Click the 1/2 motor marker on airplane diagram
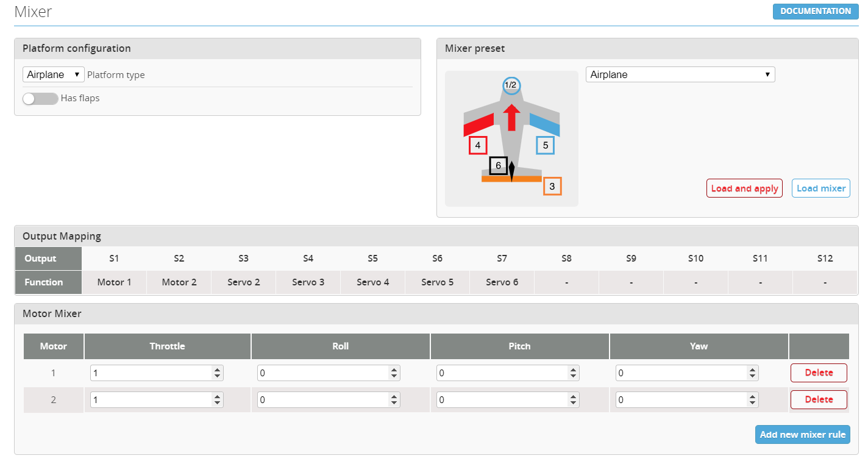Screen dimensions: 868x461 click(x=511, y=85)
